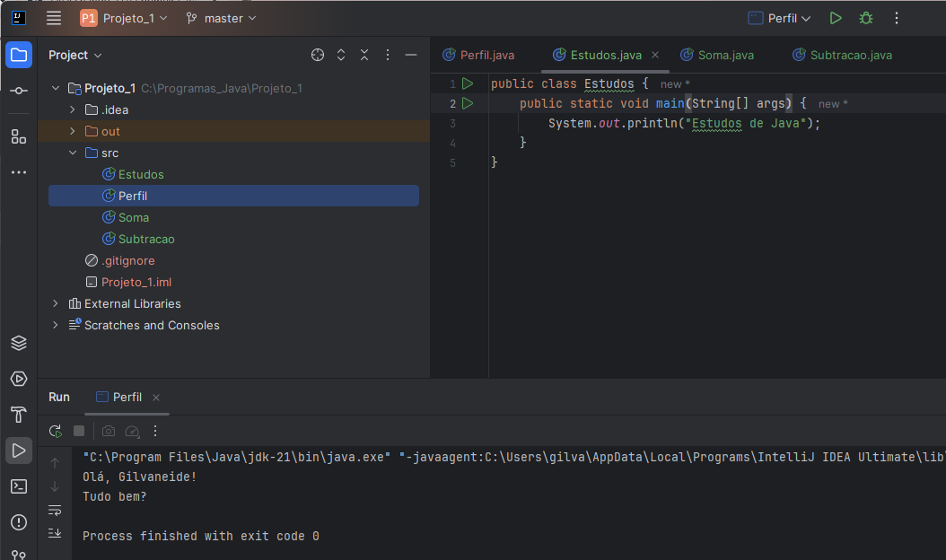Screen dimensions: 946x560
Task: Open the Learn layers sidebar icon
Action: click(19, 343)
